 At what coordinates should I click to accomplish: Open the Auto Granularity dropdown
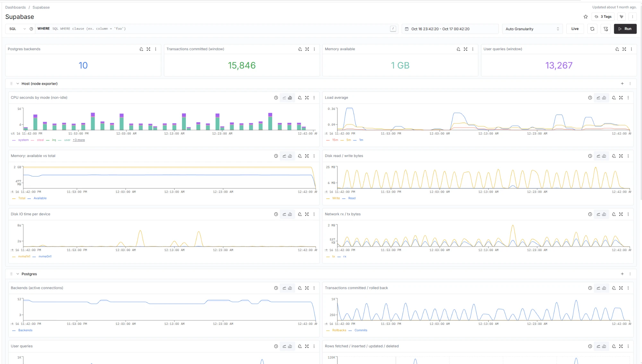coord(532,29)
